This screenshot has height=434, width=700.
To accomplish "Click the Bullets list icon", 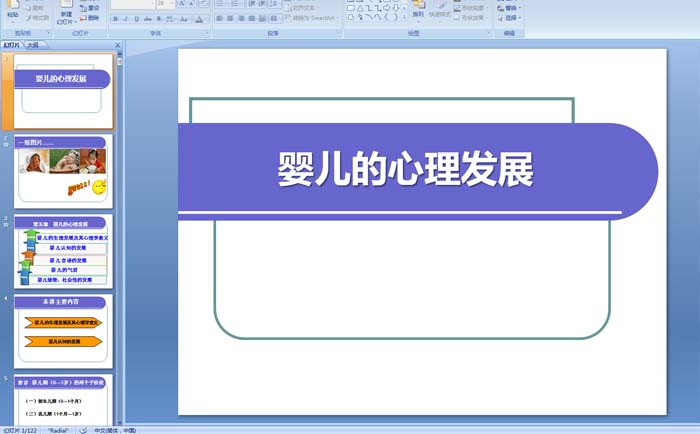I will (x=220, y=4).
